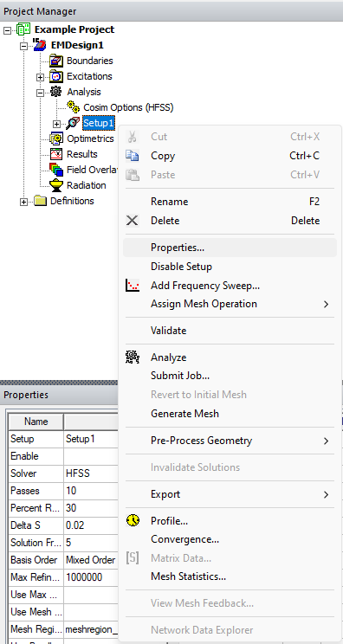Click the Field Overlays icon
The image size is (343, 644).
click(56, 170)
